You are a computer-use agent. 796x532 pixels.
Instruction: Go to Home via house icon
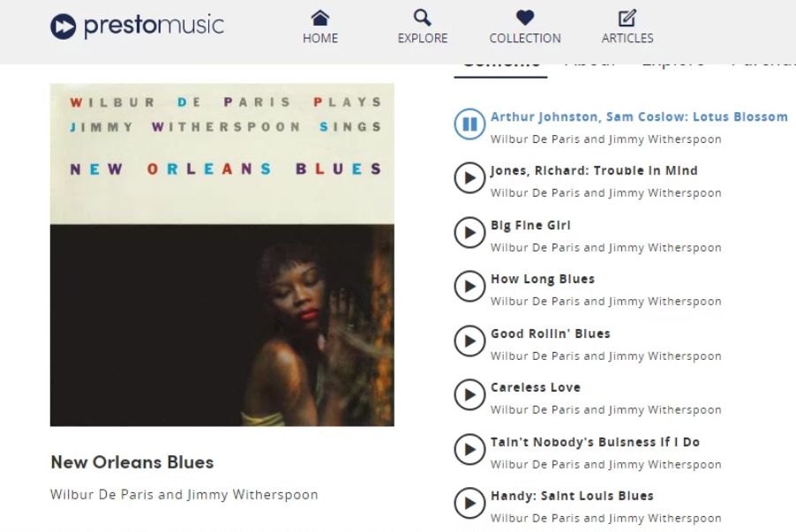[x=319, y=19]
